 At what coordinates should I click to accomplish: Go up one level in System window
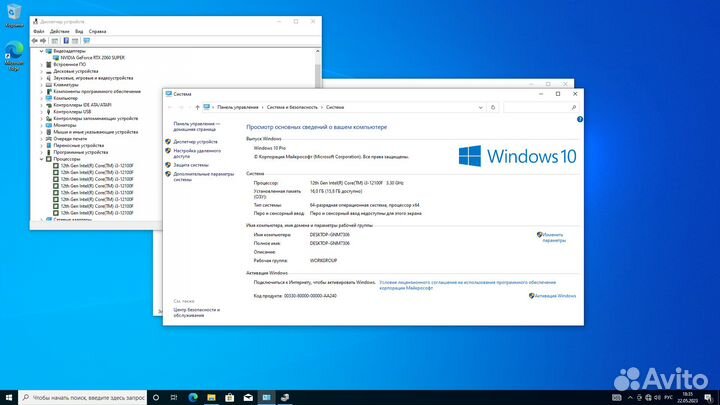(197, 107)
